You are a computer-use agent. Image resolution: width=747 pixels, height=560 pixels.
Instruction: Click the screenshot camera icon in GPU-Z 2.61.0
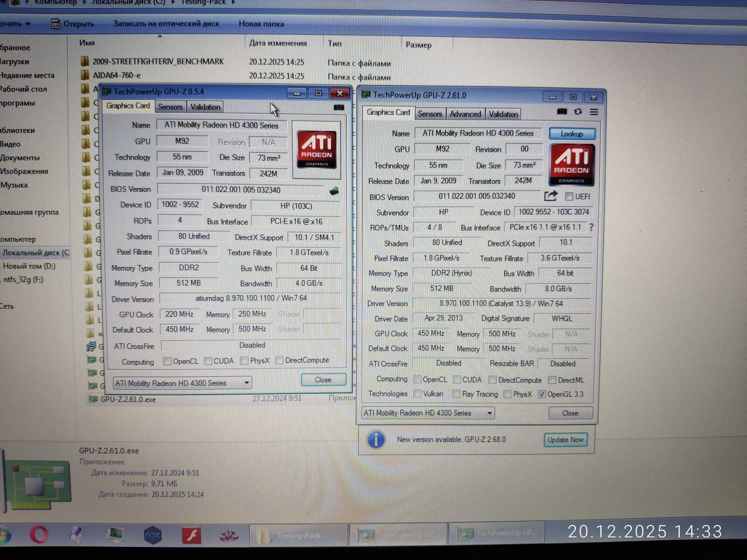pos(562,112)
